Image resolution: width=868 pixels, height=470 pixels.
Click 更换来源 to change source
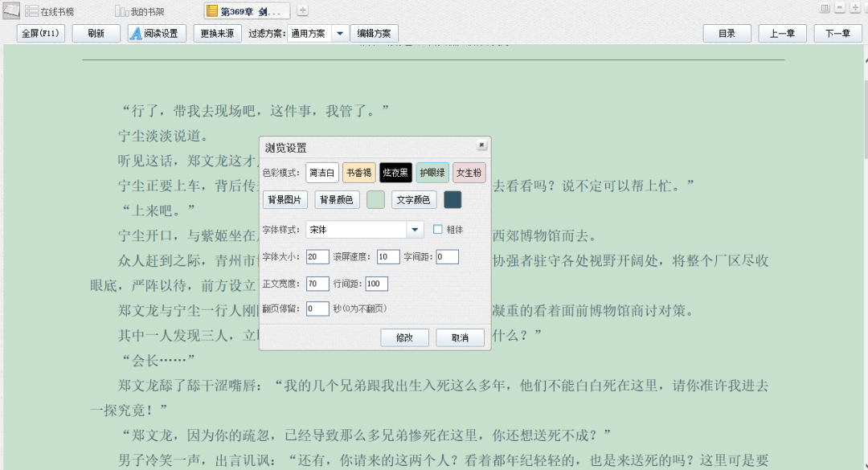(217, 33)
